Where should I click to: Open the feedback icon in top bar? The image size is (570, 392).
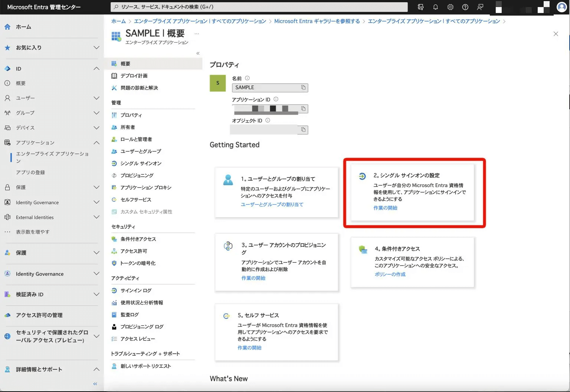480,7
